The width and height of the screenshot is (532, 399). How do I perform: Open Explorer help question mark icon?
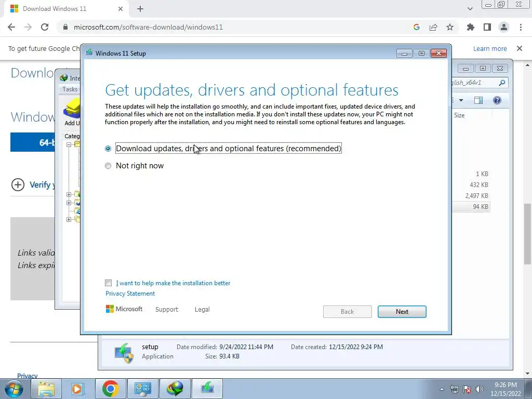497,100
